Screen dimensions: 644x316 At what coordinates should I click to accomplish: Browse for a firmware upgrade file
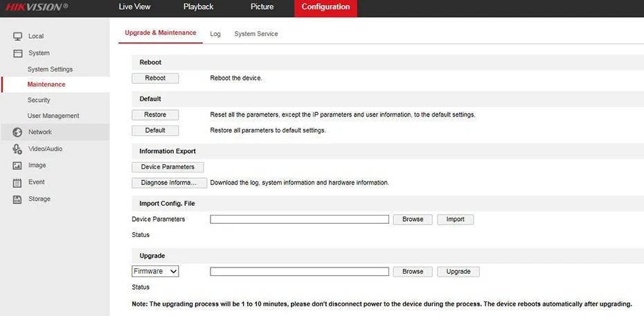(413, 272)
